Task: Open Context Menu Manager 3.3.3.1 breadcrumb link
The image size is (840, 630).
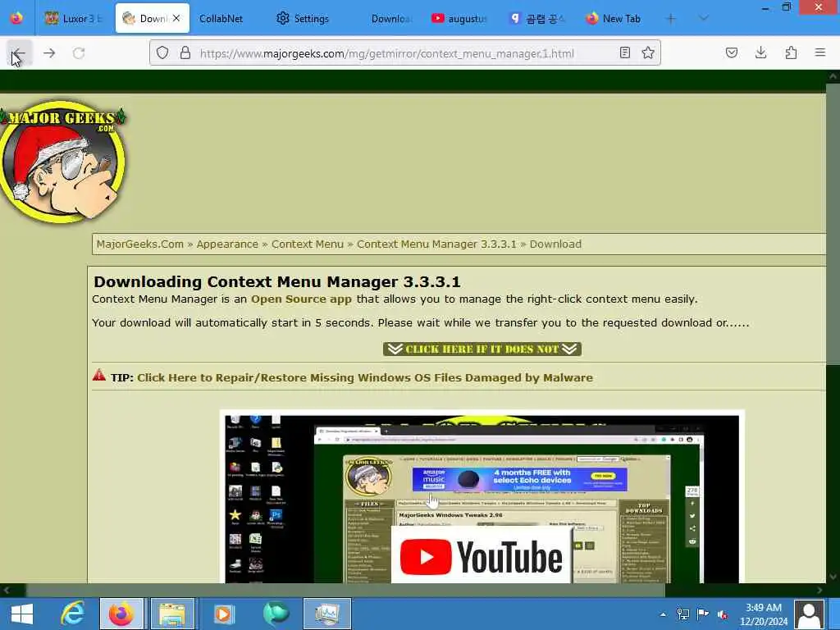Action: click(436, 244)
